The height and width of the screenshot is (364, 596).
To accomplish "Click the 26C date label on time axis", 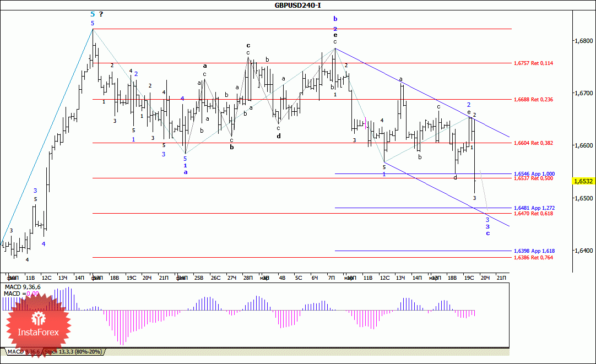I will pyautogui.click(x=215, y=278).
